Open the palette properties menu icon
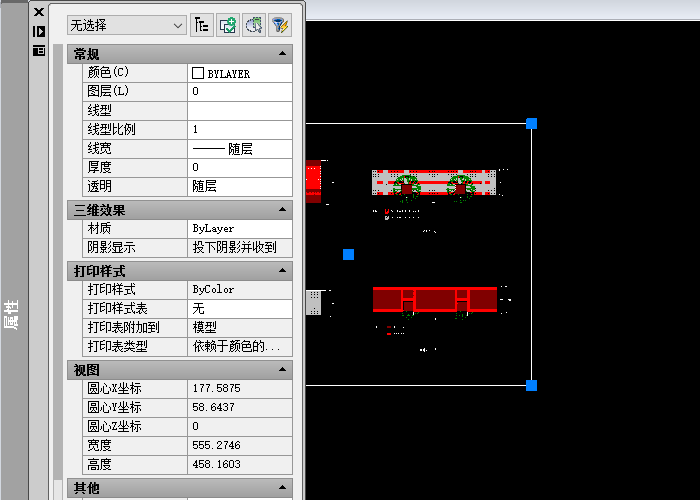Screen dimensions: 700x500 [39, 49]
